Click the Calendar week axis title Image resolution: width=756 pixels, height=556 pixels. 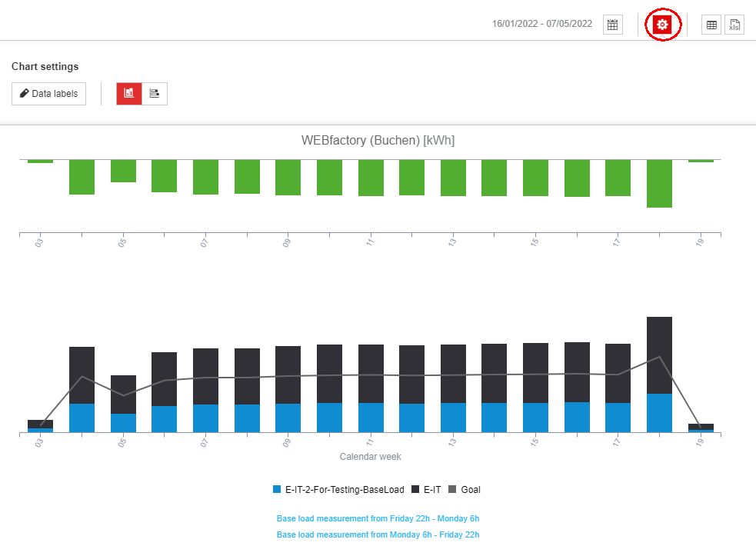coord(370,457)
